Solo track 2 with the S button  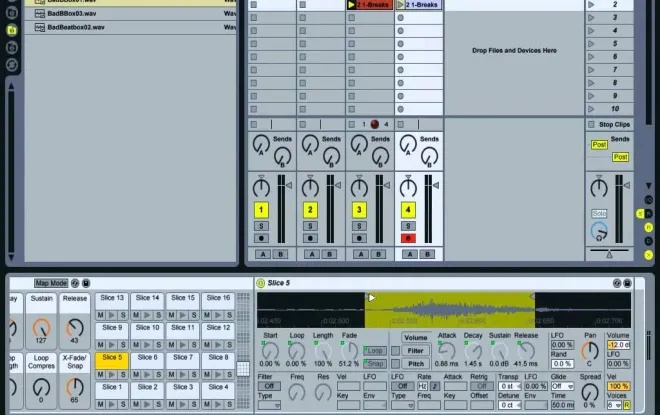click(310, 226)
